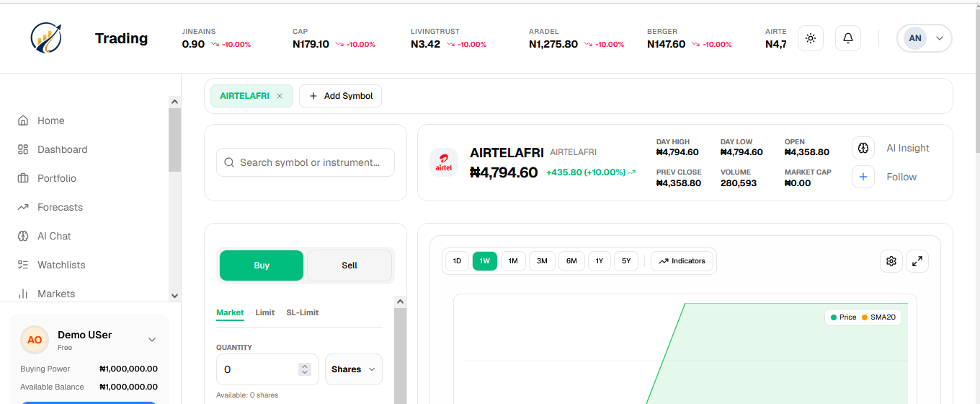980x404 pixels.
Task: Close the AIRTELAFRI symbol tab
Action: [280, 96]
